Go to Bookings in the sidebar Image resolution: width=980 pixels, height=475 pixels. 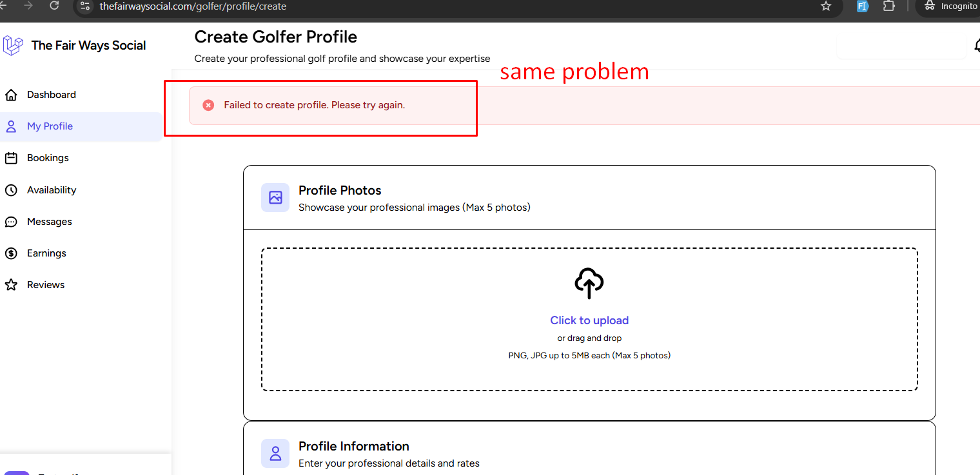[48, 158]
